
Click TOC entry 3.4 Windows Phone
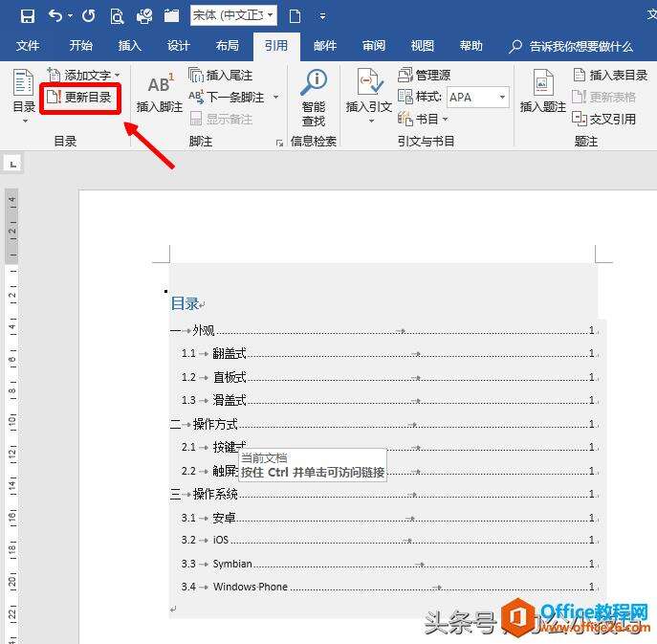coord(389,587)
